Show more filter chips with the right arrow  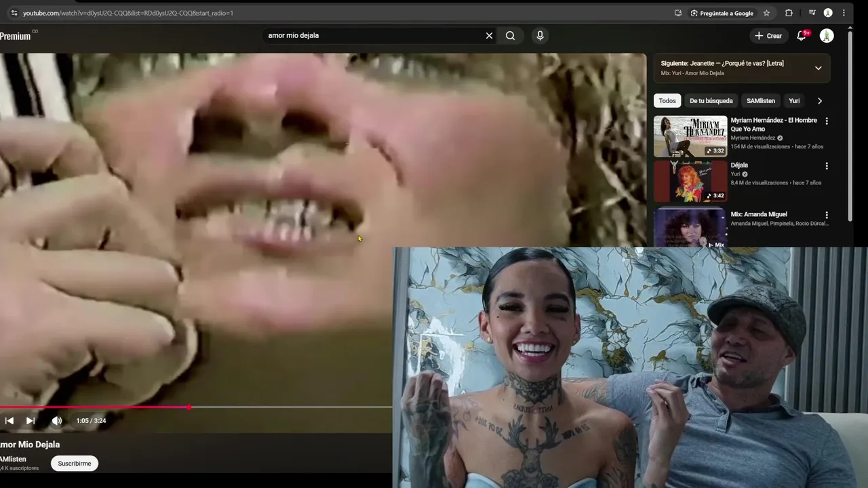[x=819, y=101]
